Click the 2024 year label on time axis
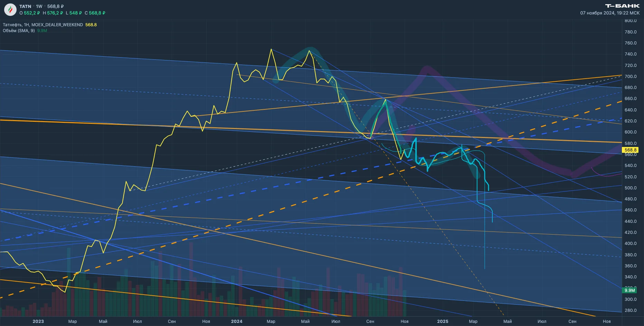The height and width of the screenshot is (326, 644). point(237,322)
